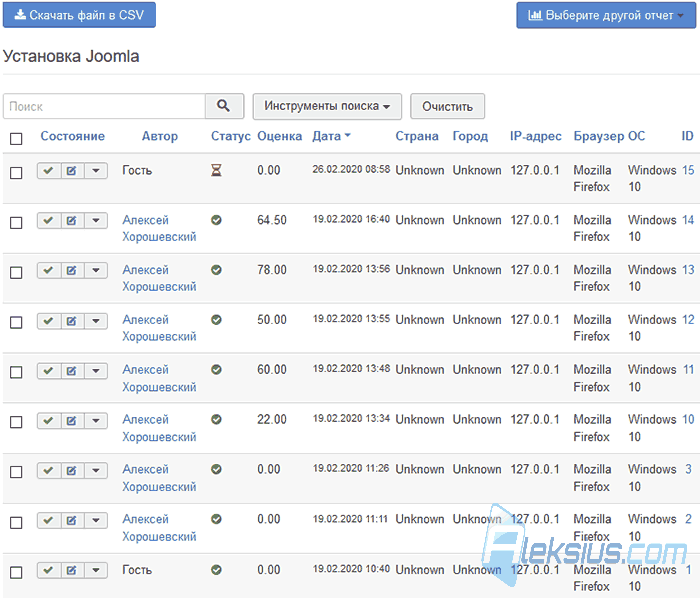700x598 pixels.
Task: Open the Инструменты поиска dropdown
Action: click(327, 106)
